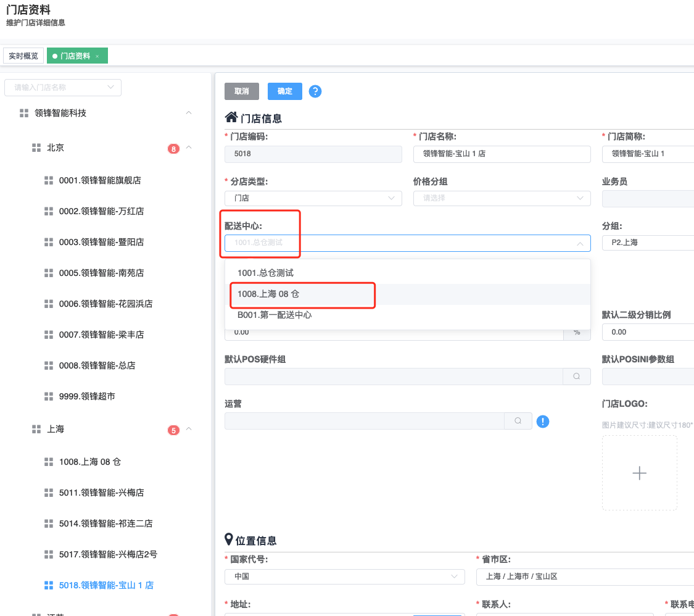Click the search icon in 运营 field
694x616 pixels.
(x=518, y=421)
